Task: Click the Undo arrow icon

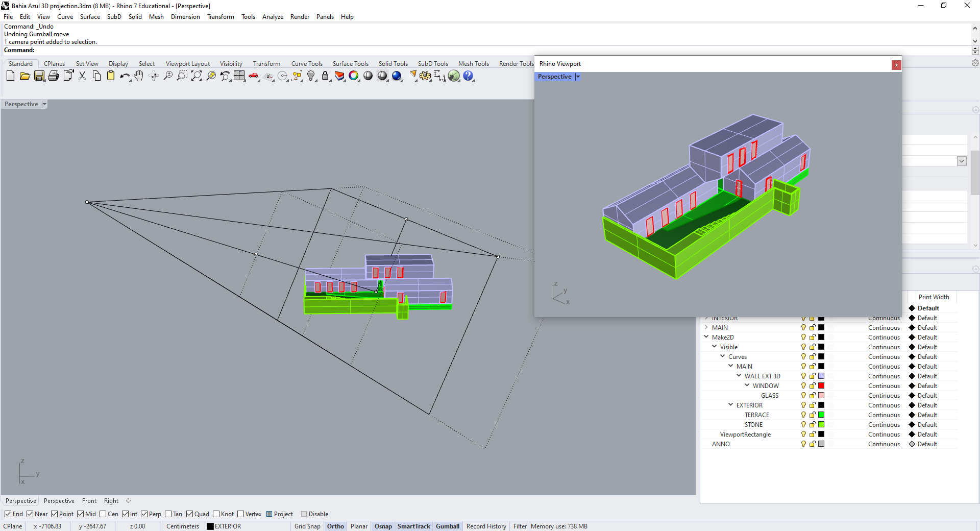Action: click(124, 76)
